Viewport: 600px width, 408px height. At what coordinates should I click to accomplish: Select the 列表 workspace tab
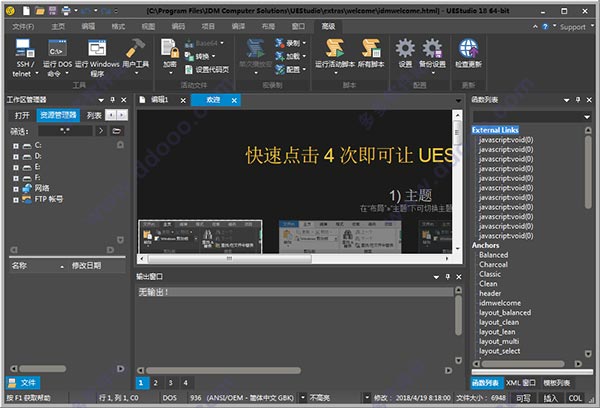coord(94,115)
